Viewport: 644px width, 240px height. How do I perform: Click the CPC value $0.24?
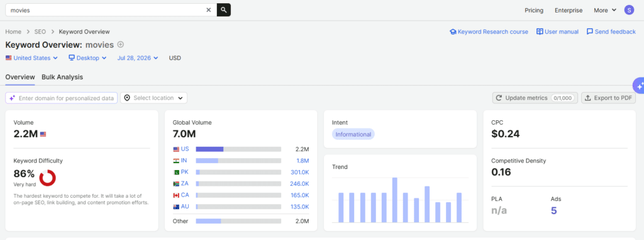[505, 134]
